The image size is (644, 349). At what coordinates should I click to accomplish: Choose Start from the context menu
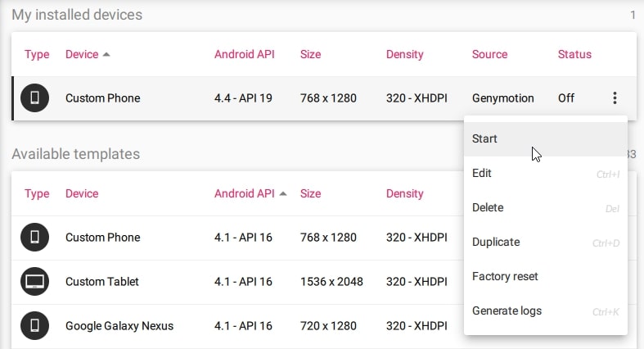546,139
